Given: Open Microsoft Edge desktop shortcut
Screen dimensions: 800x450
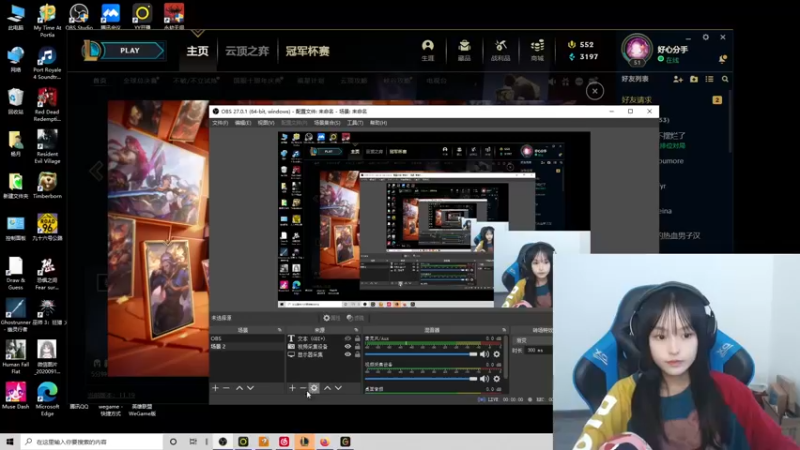Looking at the screenshot, I should [x=47, y=399].
